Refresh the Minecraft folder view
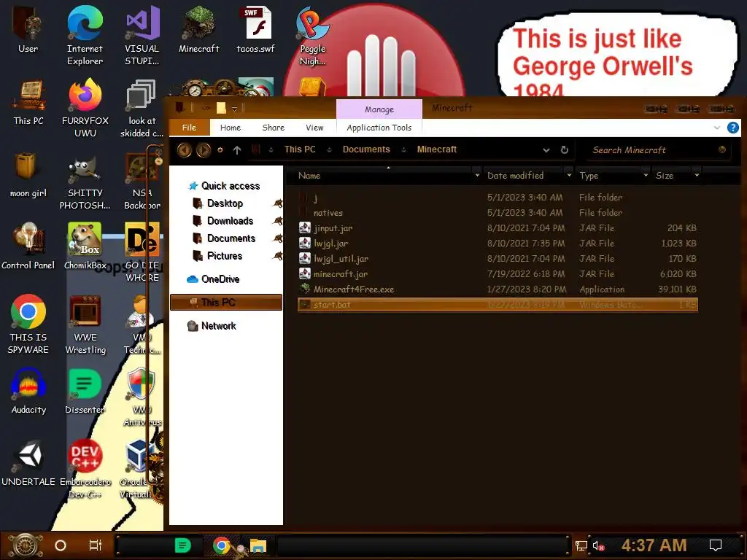Viewport: 747px width, 560px height. pyautogui.click(x=565, y=150)
